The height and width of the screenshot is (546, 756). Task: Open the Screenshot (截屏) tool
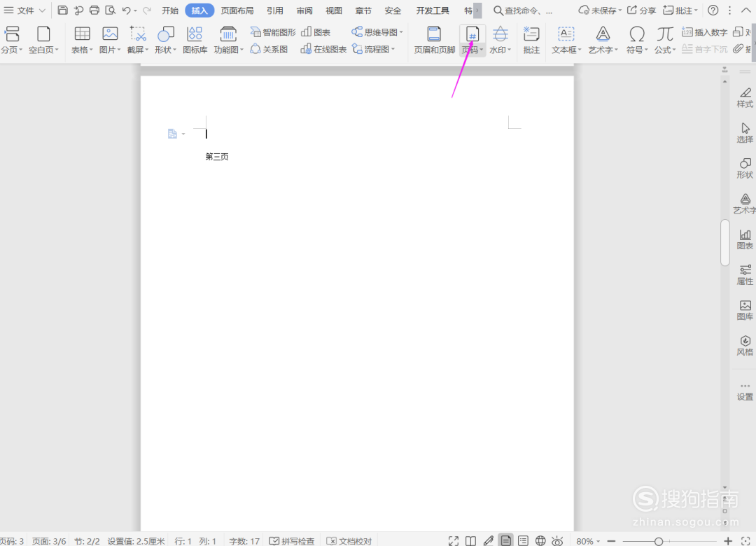click(138, 40)
